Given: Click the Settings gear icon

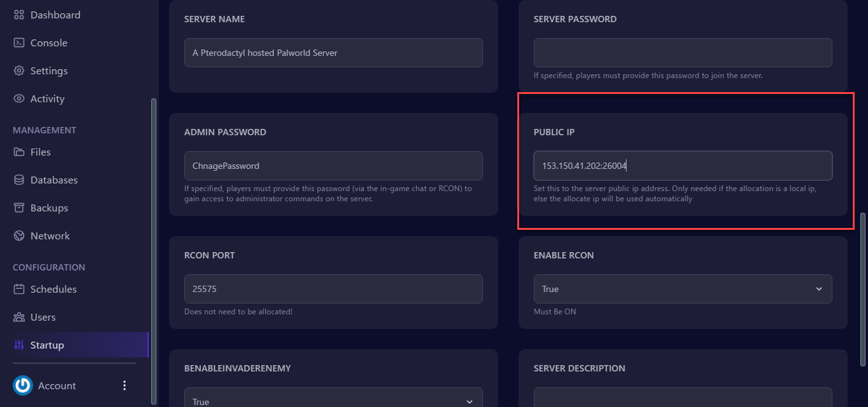Looking at the screenshot, I should [19, 70].
